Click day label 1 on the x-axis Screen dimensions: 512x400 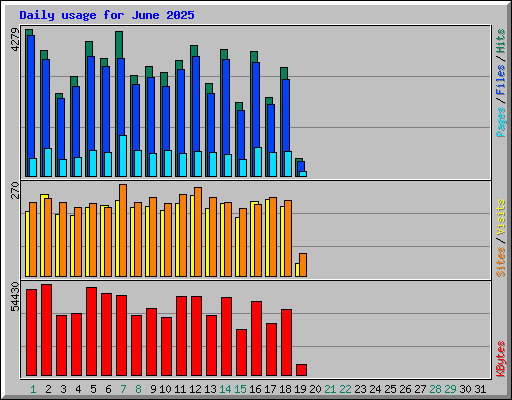click(33, 389)
